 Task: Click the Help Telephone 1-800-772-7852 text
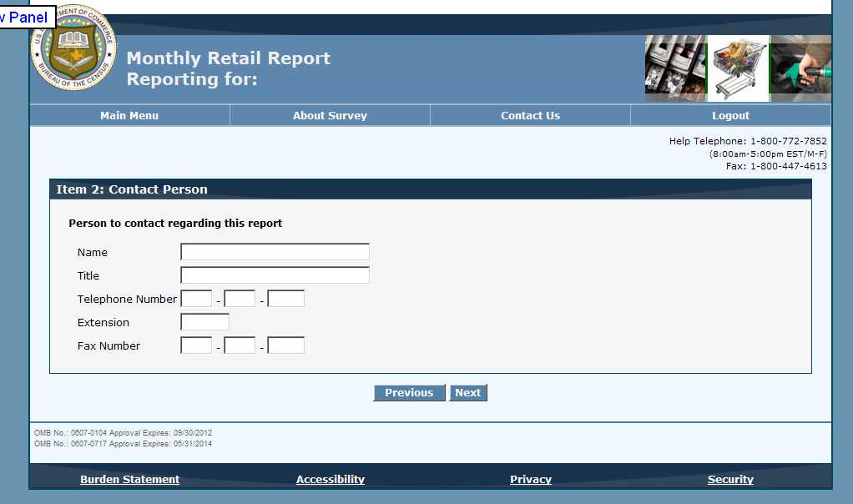pos(748,141)
